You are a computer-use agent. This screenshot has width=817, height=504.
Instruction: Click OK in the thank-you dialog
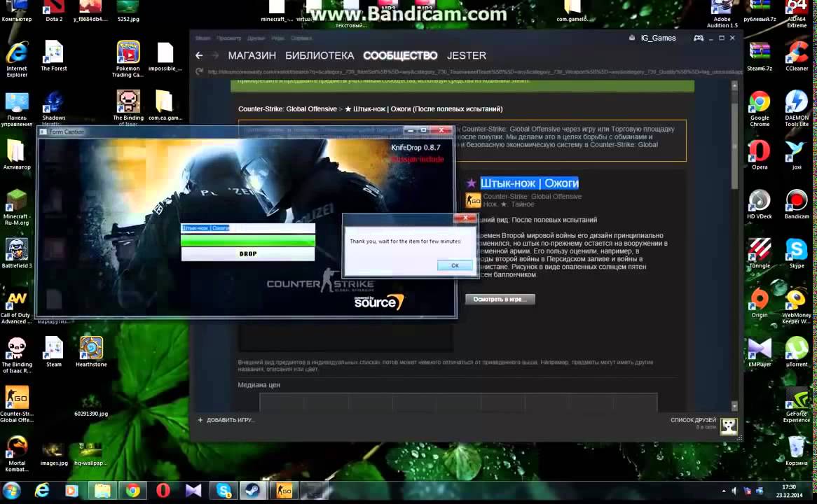tap(455, 265)
